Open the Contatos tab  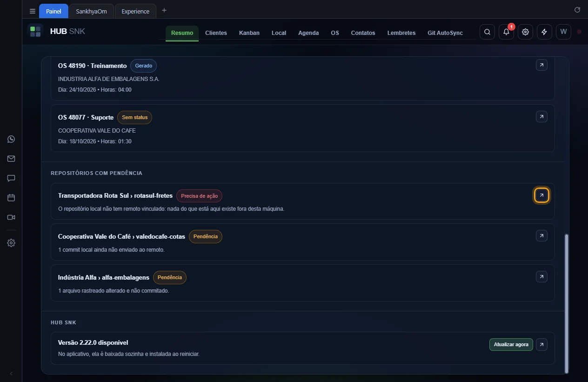point(363,33)
